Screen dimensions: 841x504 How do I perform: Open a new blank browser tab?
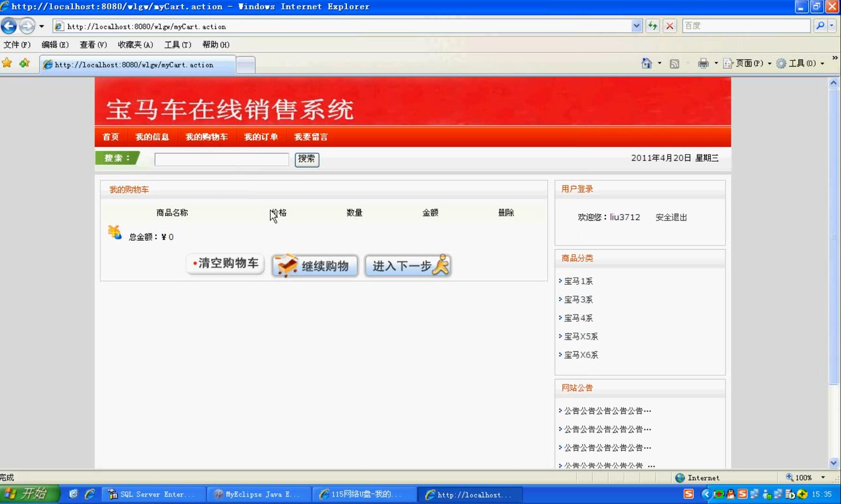(x=246, y=65)
